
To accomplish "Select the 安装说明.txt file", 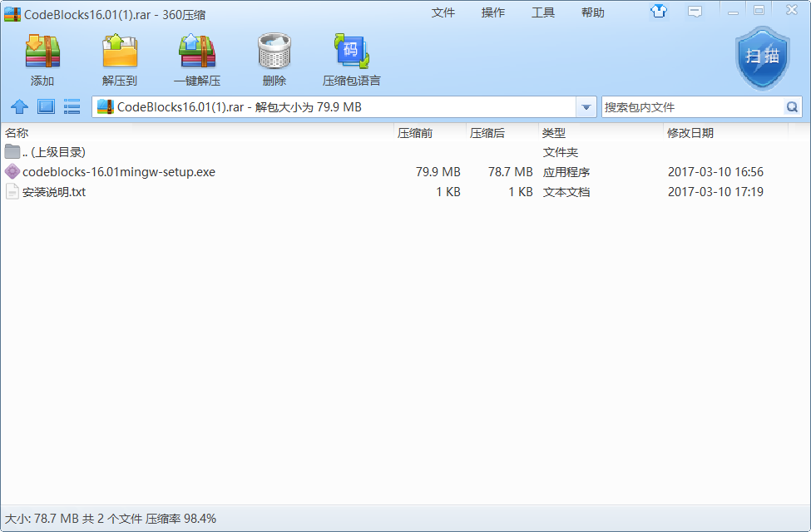I will click(54, 192).
